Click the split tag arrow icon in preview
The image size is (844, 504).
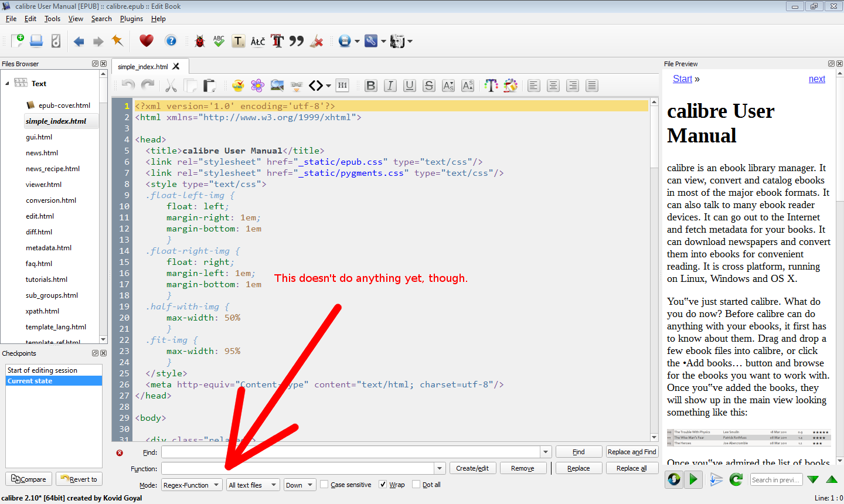[716, 479]
